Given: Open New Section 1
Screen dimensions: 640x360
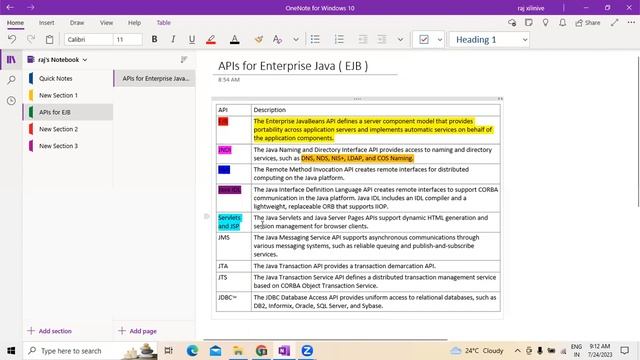Looking at the screenshot, I should tap(68, 95).
